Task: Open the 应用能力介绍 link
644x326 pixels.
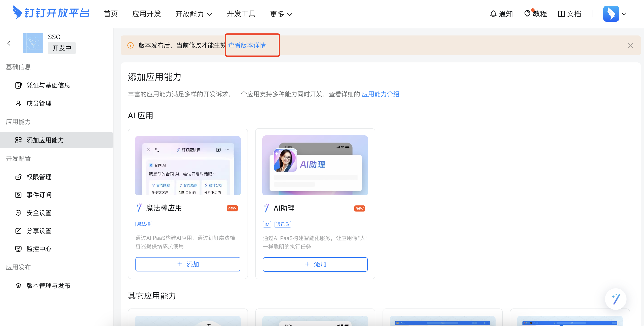Action: pyautogui.click(x=381, y=94)
